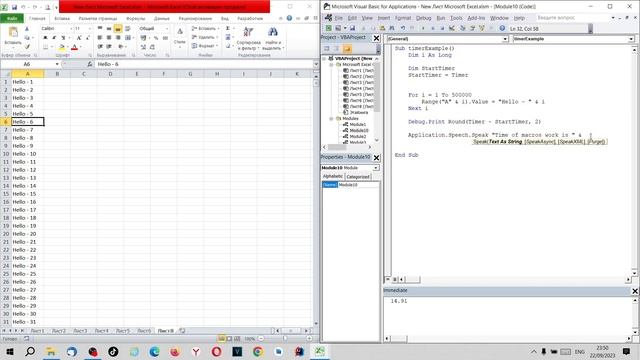This screenshot has width=640, height=360.
Task: Toggle Folders in the VBA Project panel
Action: pos(347,49)
